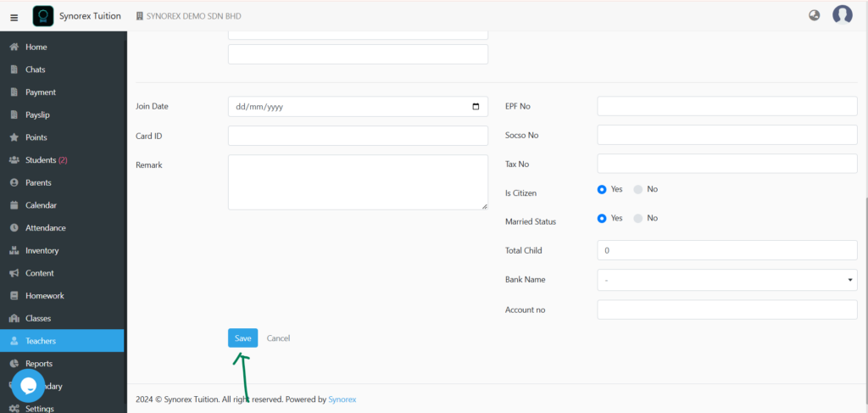
Task: Click the Points star icon
Action: [14, 137]
